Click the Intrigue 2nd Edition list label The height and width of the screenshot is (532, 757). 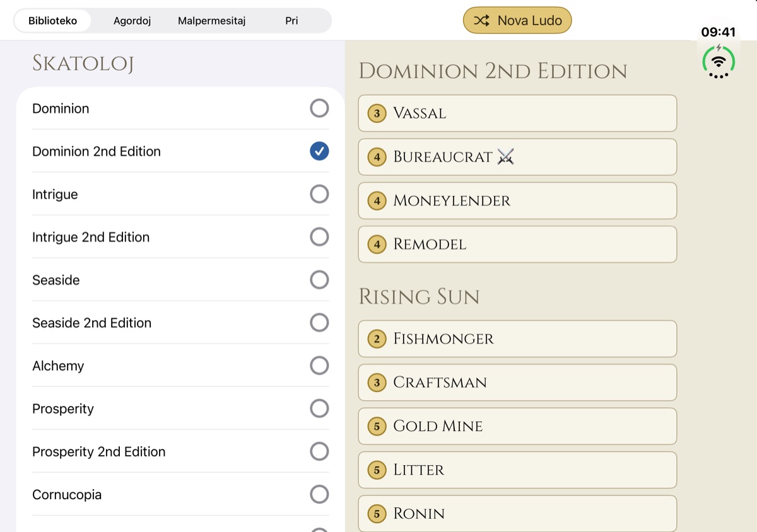point(91,238)
